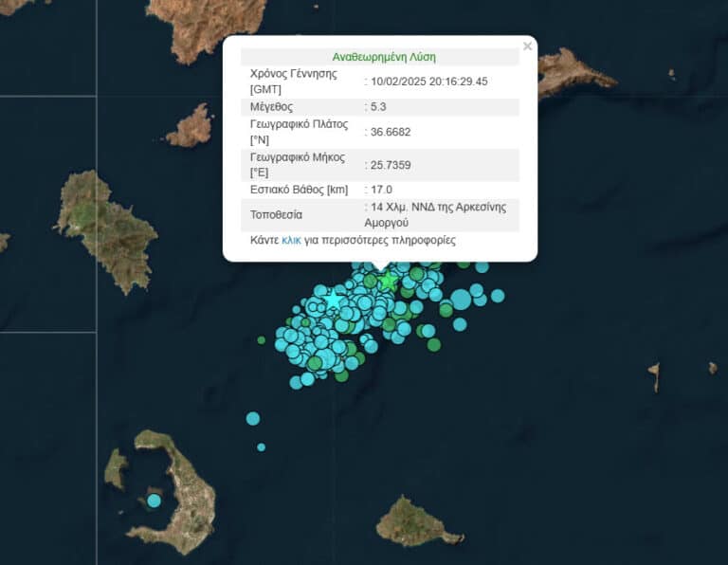728x565 pixels.
Task: Select the cyan star epicenter marker
Action: click(334, 300)
